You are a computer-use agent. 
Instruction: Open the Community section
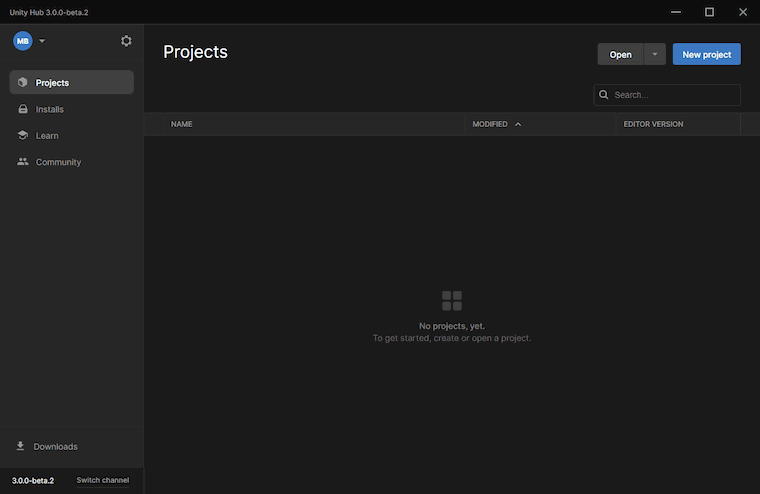[x=58, y=162]
